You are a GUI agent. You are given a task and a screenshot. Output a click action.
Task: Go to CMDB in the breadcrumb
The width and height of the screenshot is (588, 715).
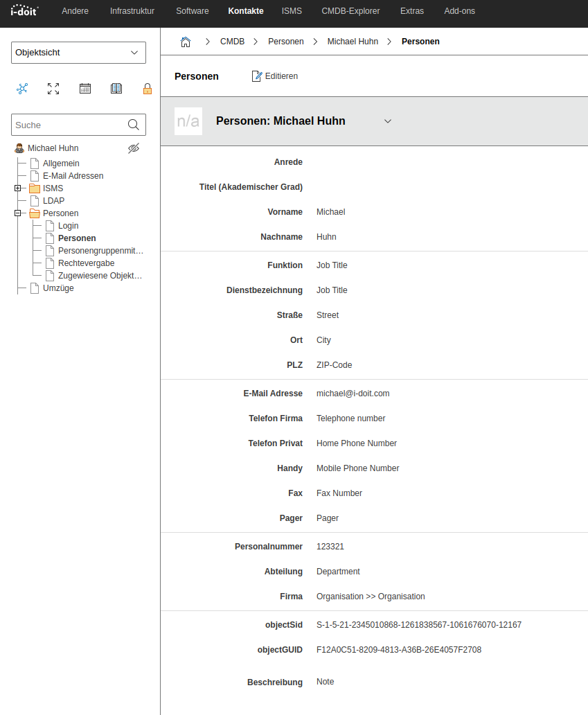click(x=232, y=42)
